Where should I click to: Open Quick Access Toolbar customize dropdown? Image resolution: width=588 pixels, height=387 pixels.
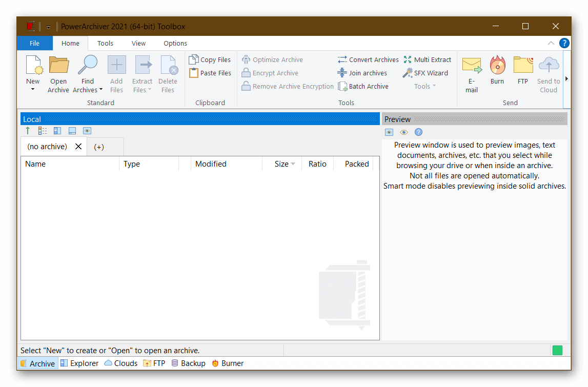48,27
